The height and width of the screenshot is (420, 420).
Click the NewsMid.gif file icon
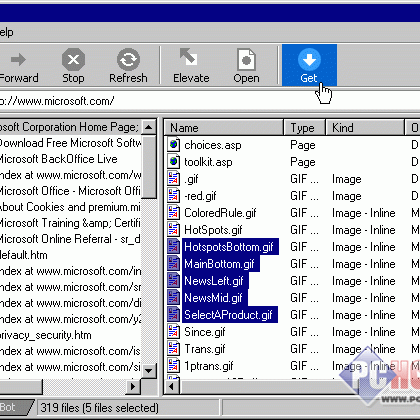tap(173, 298)
